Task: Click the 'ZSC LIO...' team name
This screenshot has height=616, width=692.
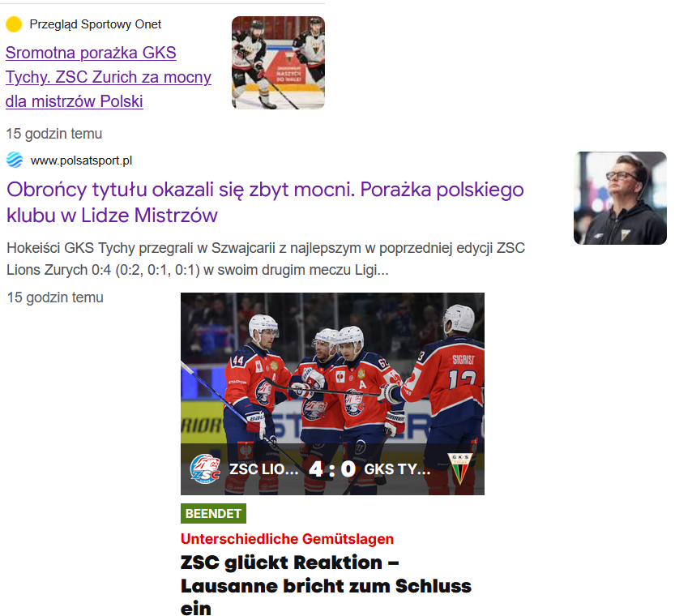Action: 264,469
